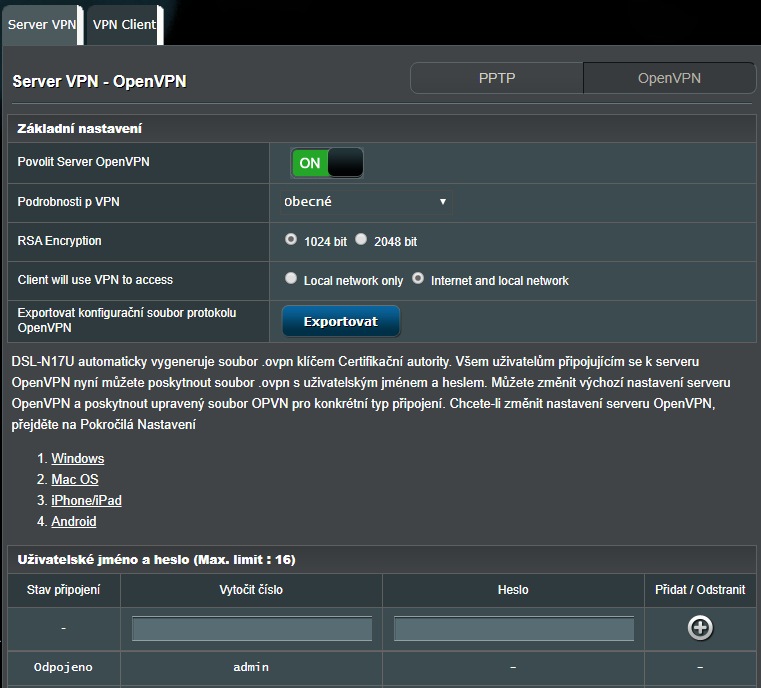Open the iPhone/iPad setup link

pyautogui.click(x=86, y=500)
